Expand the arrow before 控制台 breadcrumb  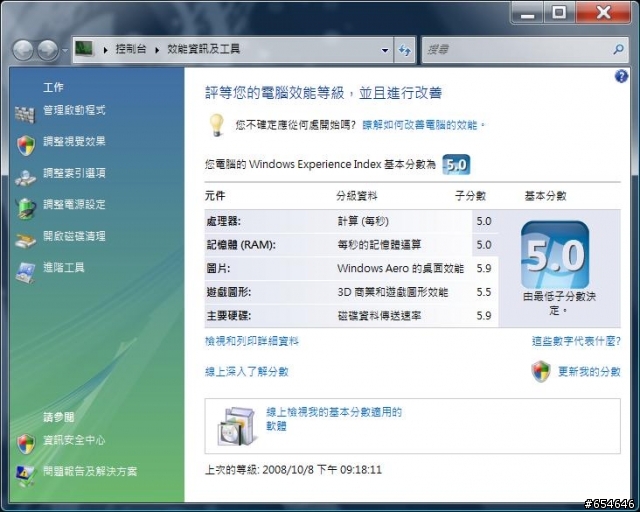pyautogui.click(x=105, y=50)
